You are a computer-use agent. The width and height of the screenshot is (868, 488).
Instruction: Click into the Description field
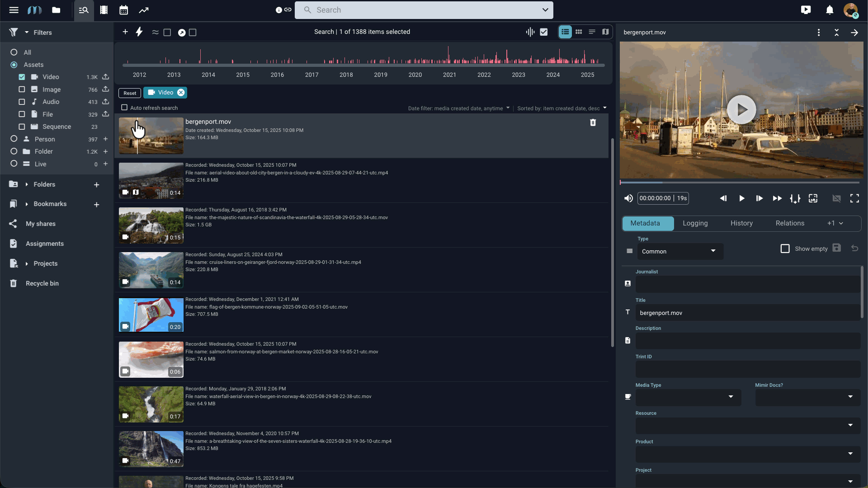pos(747,341)
